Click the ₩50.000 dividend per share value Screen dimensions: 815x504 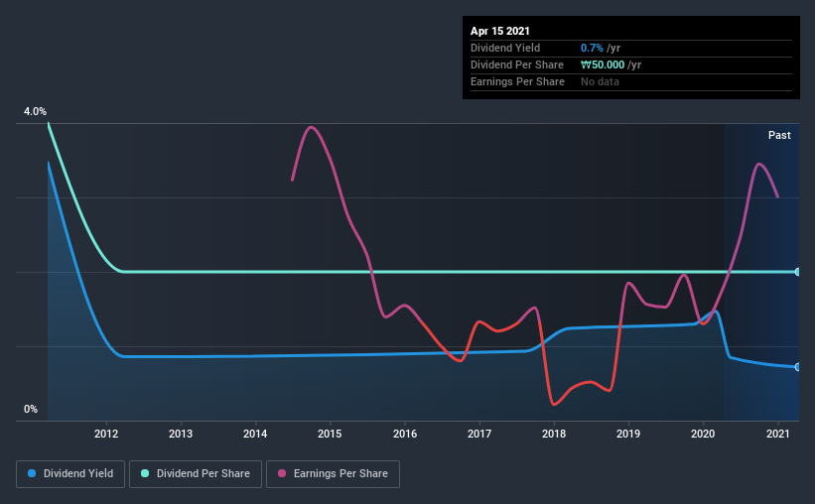603,64
